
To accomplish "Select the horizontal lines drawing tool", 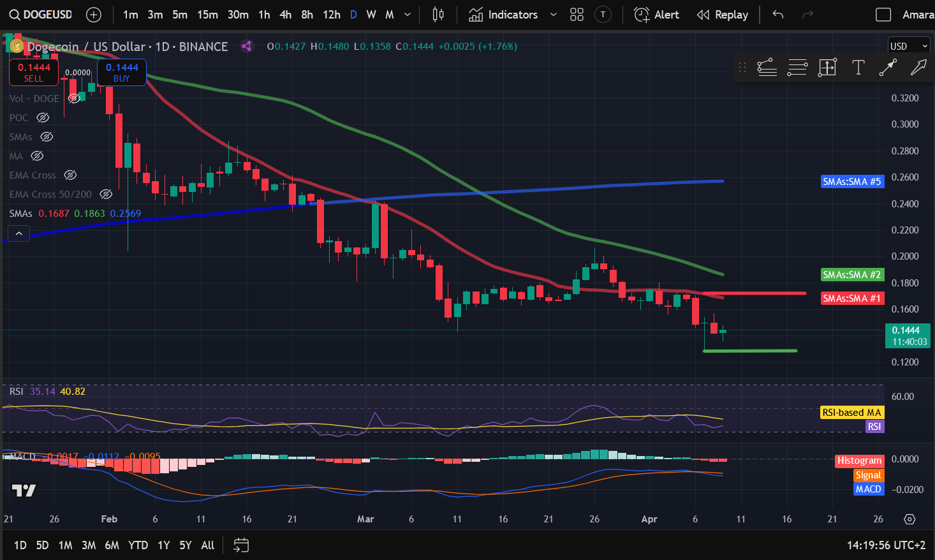I will pos(797,68).
